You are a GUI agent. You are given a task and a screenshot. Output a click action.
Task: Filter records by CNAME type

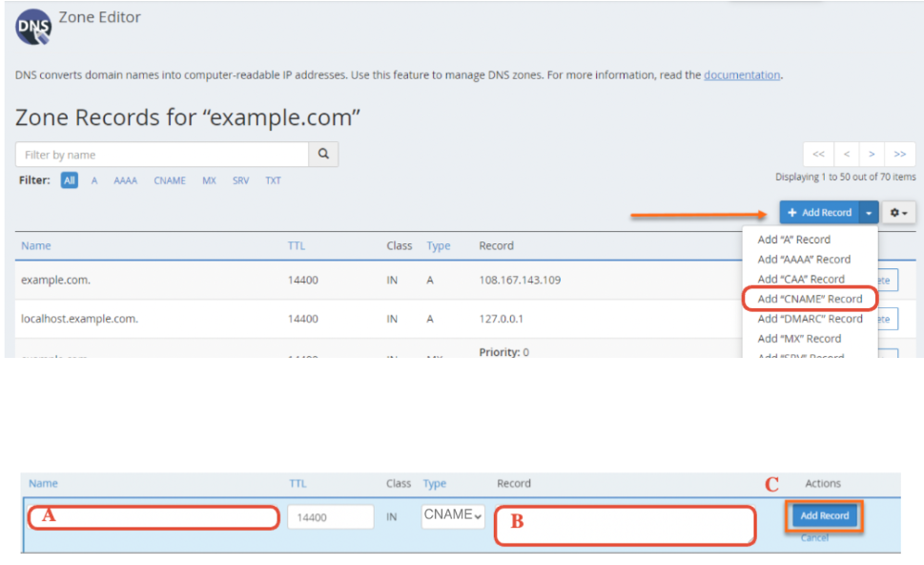[x=170, y=180]
